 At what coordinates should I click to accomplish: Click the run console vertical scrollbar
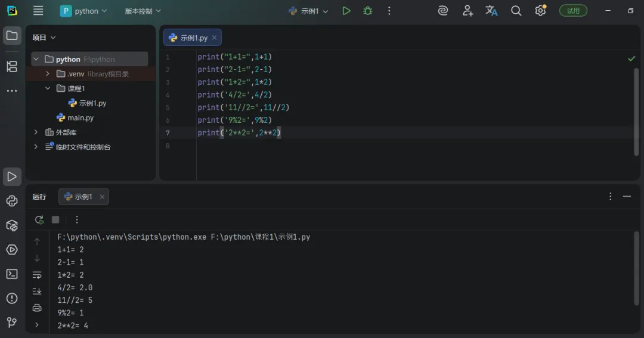[636, 269]
